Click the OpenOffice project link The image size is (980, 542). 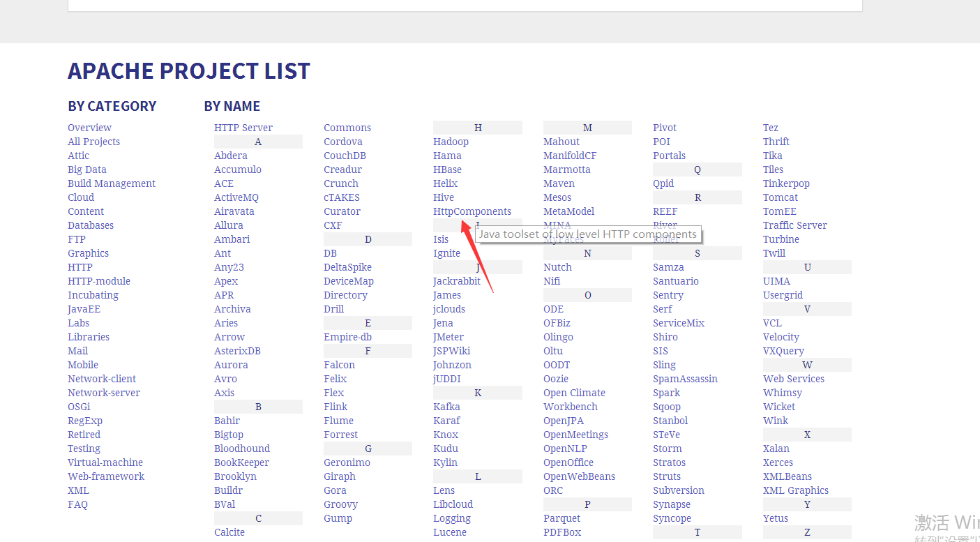568,462
